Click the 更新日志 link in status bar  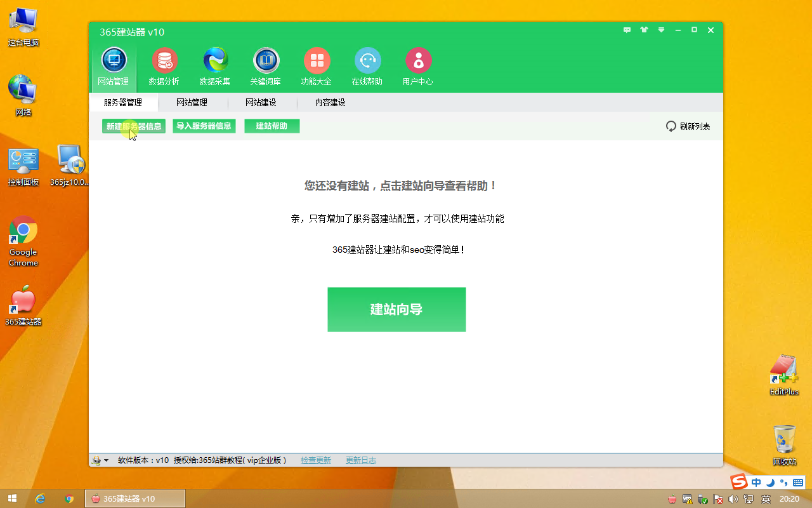361,460
